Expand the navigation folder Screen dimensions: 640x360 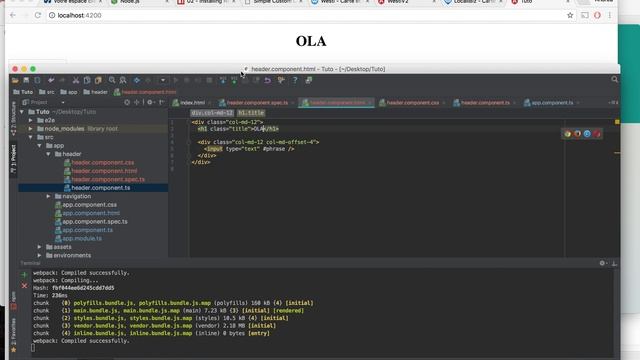[49, 196]
